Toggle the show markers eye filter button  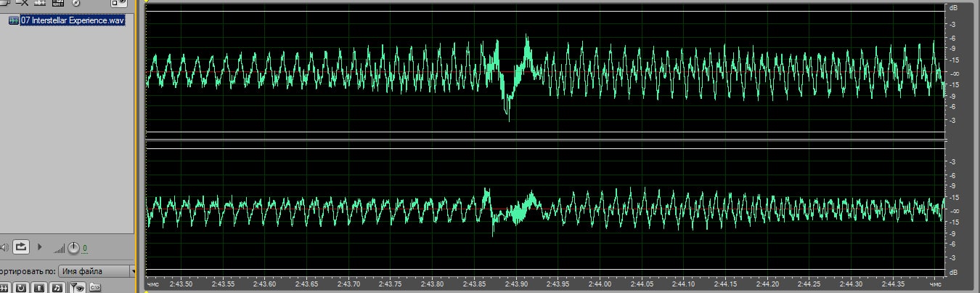(78, 288)
